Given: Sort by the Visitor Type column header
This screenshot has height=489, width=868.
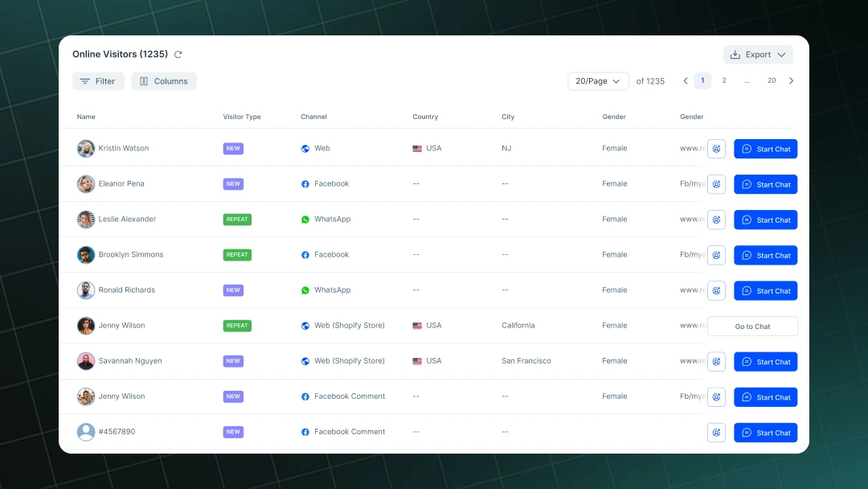Looking at the screenshot, I should (242, 117).
